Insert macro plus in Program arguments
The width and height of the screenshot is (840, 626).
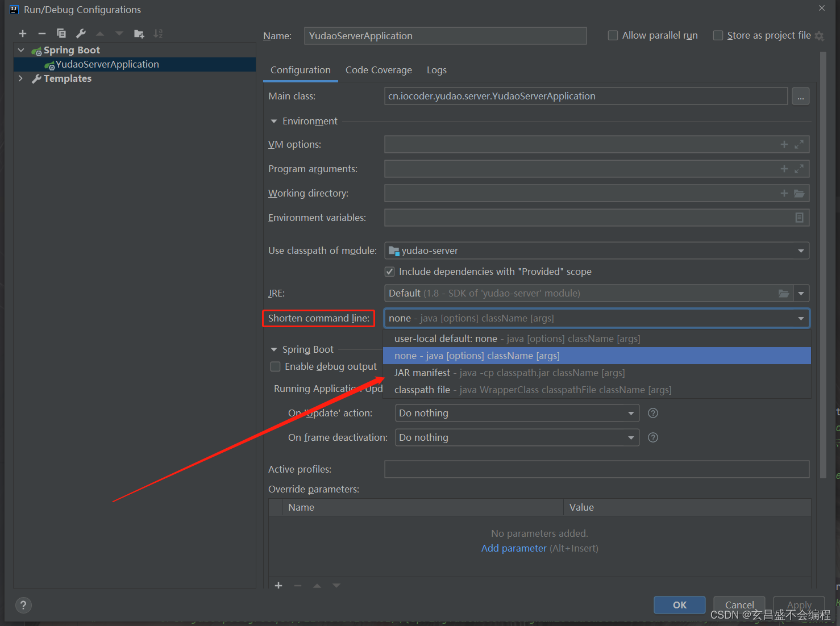tap(784, 169)
